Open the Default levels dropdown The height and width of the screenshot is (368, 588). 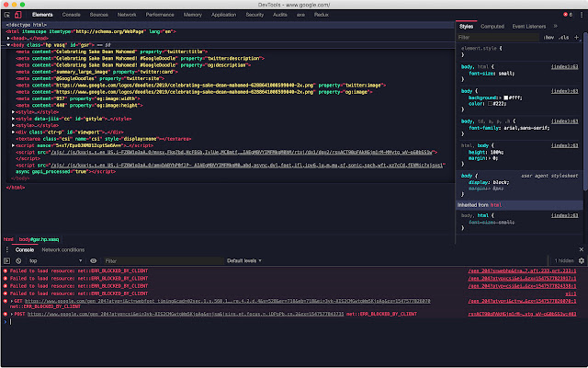click(x=244, y=260)
